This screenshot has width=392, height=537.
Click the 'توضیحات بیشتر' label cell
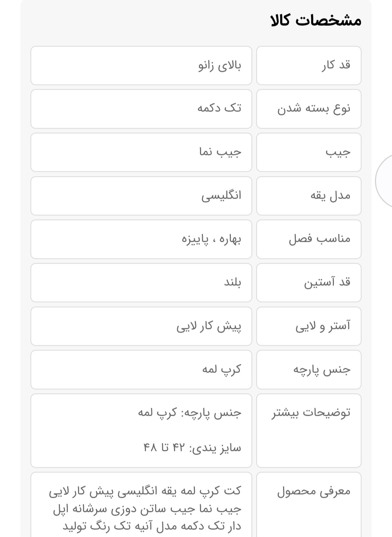309,431
